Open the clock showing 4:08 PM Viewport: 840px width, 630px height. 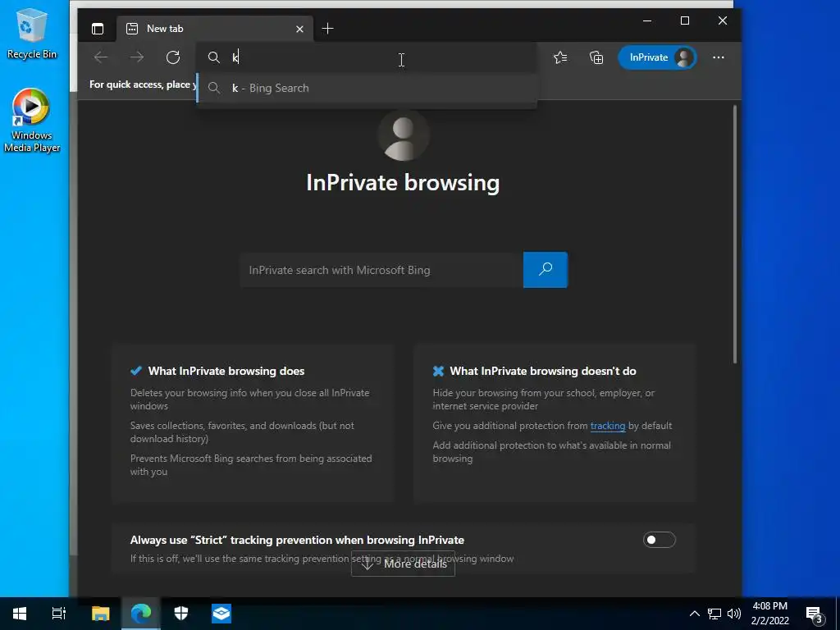pos(769,614)
